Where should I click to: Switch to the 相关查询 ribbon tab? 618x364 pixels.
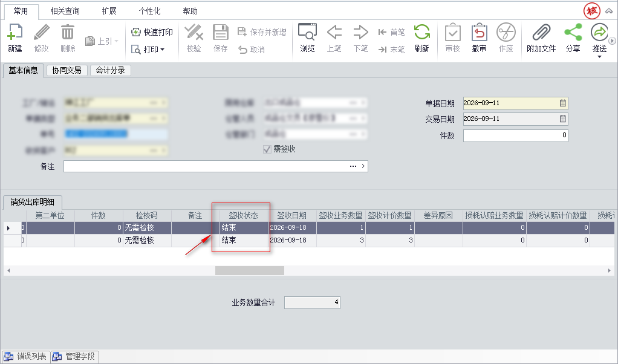(65, 11)
